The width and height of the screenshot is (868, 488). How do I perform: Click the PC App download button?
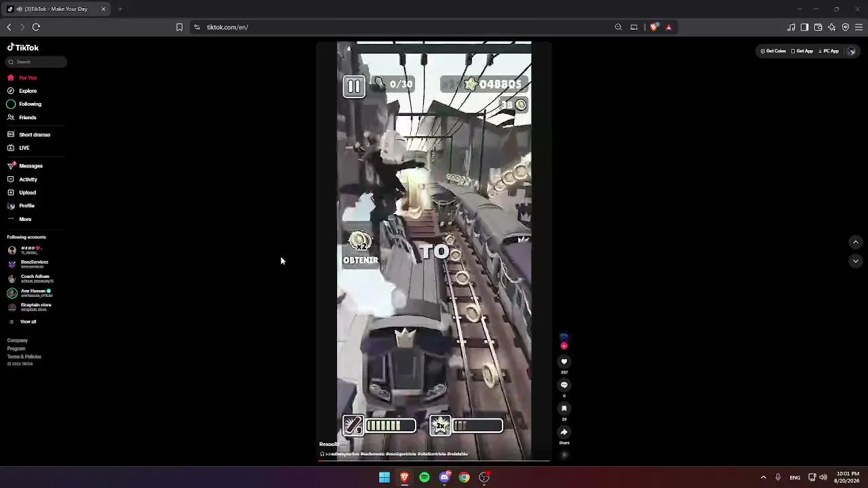click(829, 51)
